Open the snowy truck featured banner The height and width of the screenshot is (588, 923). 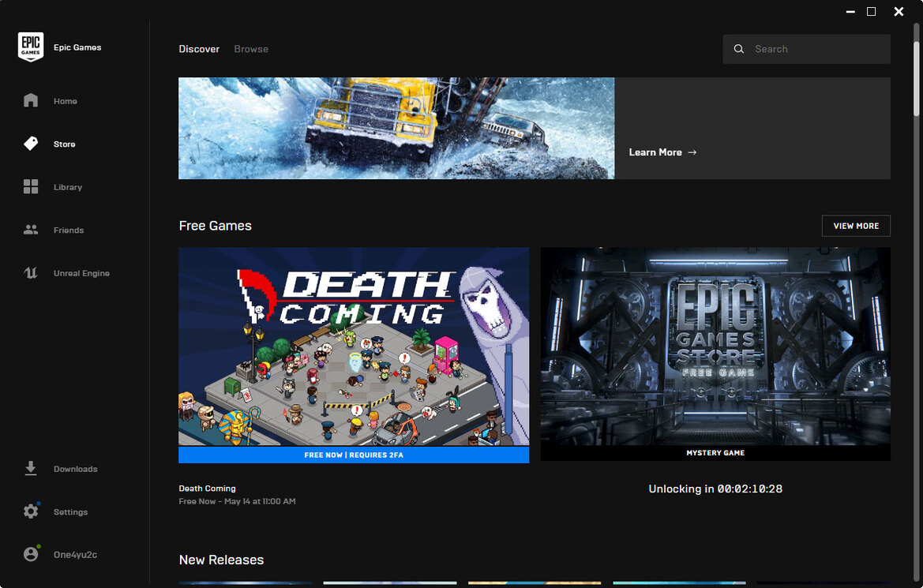pos(396,129)
